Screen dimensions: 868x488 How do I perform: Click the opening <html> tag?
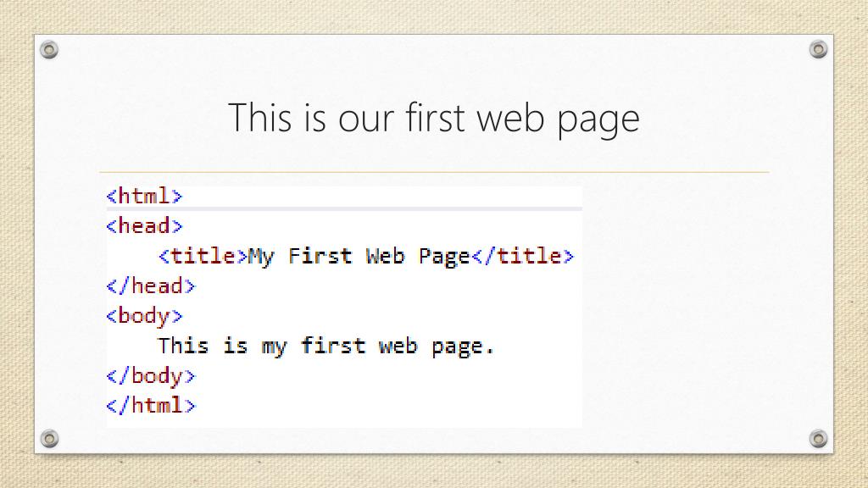pos(144,196)
